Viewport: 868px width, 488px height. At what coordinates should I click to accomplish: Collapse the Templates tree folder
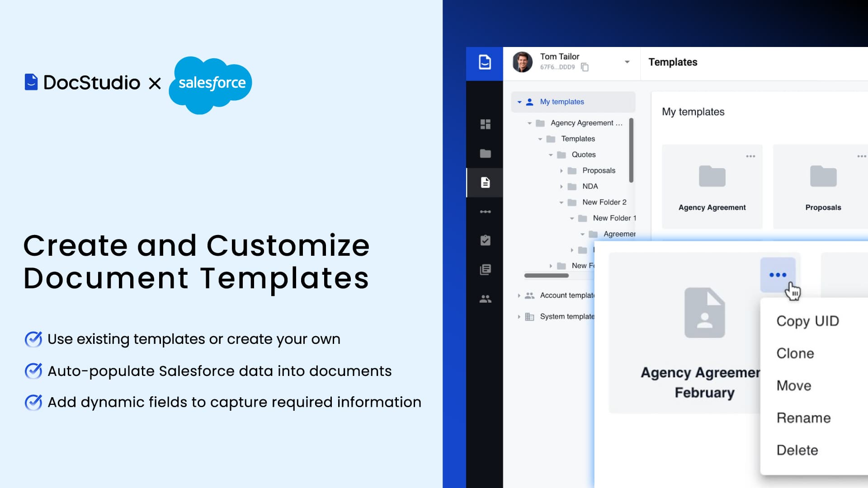point(540,139)
